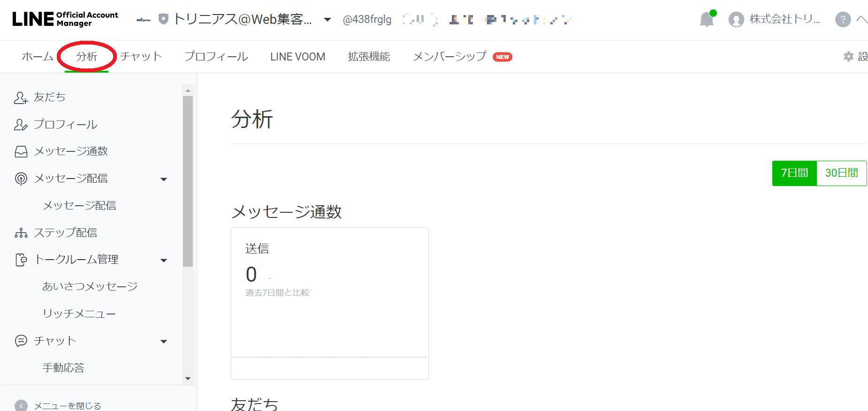
Task: Switch period to 7日間
Action: [794, 173]
